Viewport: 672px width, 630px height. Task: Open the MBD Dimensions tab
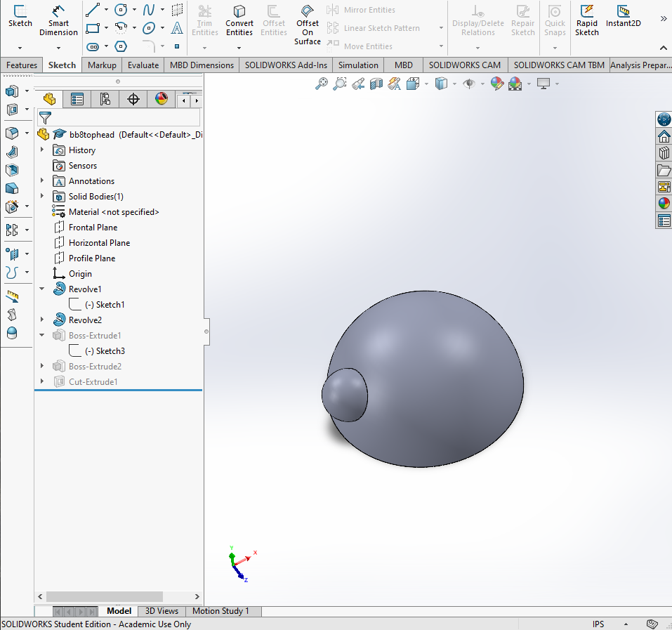pyautogui.click(x=202, y=65)
